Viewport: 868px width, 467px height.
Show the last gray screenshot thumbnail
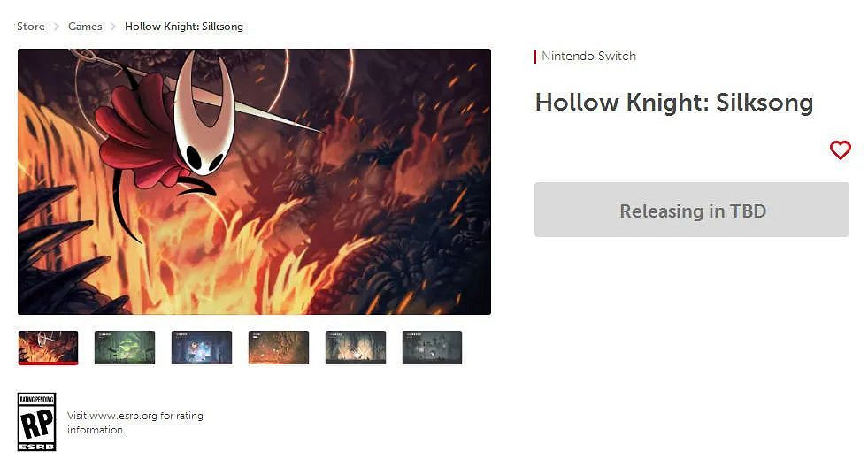click(432, 348)
